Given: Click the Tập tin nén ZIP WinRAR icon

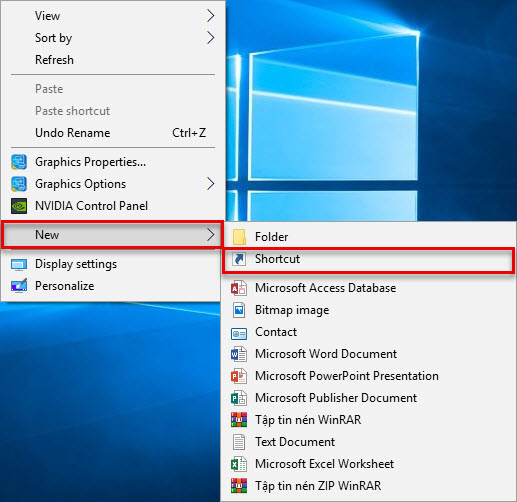Looking at the screenshot, I should coord(239,486).
